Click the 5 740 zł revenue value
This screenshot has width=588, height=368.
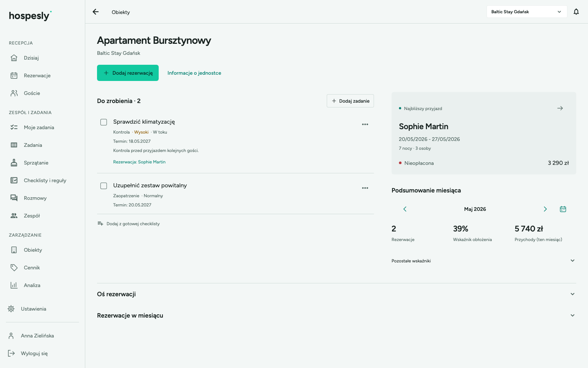(x=529, y=229)
